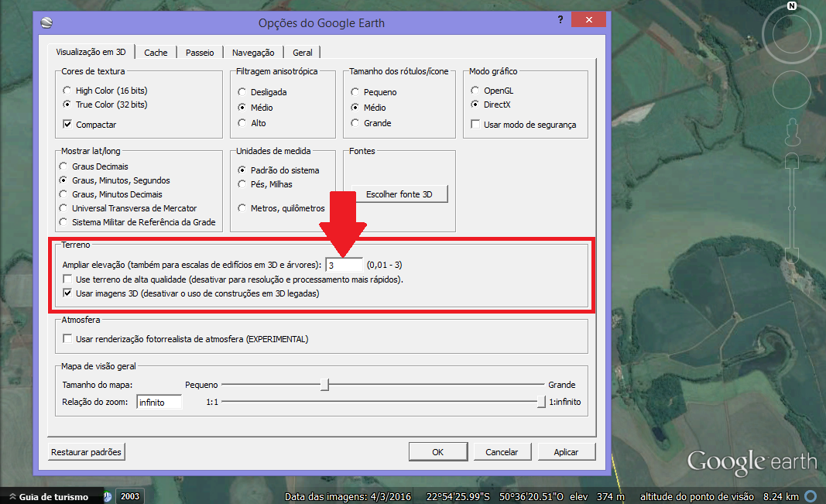
Task: Click the Ampliar elevação input field
Action: click(344, 265)
